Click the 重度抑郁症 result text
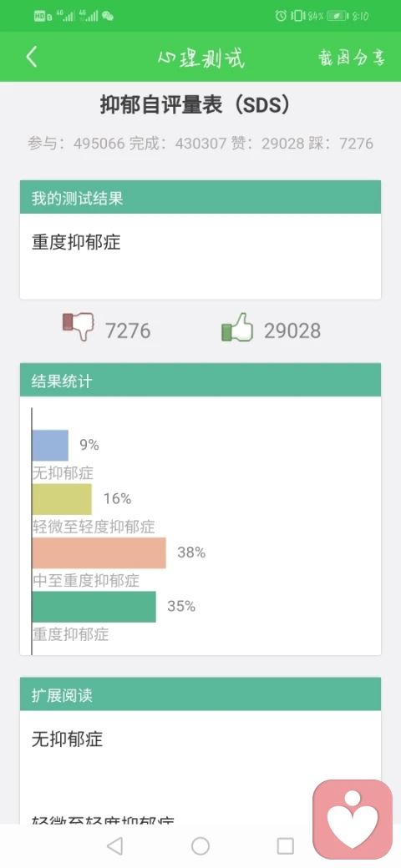 coord(76,243)
